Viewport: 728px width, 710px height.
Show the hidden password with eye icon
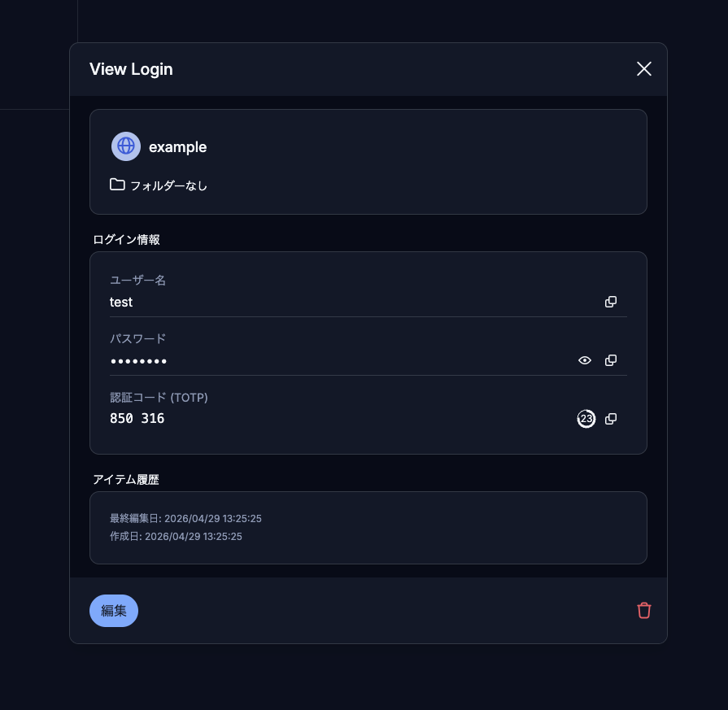click(x=585, y=360)
